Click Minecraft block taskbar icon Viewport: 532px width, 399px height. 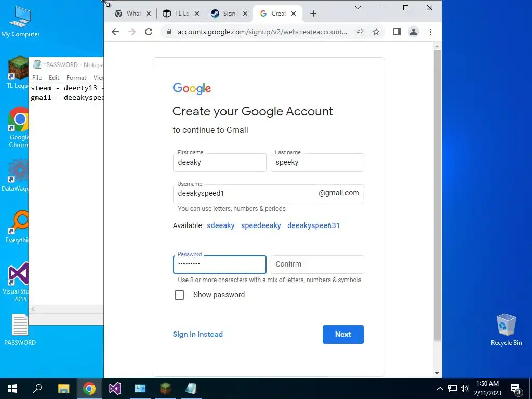point(166,389)
